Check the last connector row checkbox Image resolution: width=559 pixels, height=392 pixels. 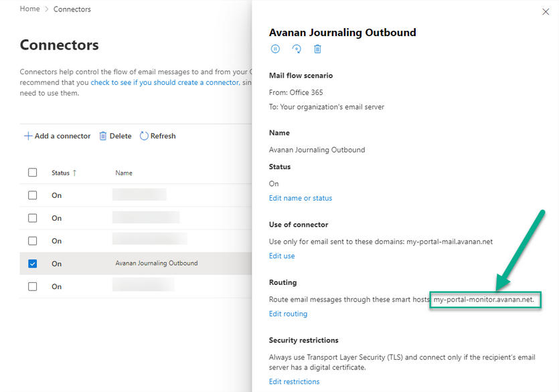coord(32,286)
